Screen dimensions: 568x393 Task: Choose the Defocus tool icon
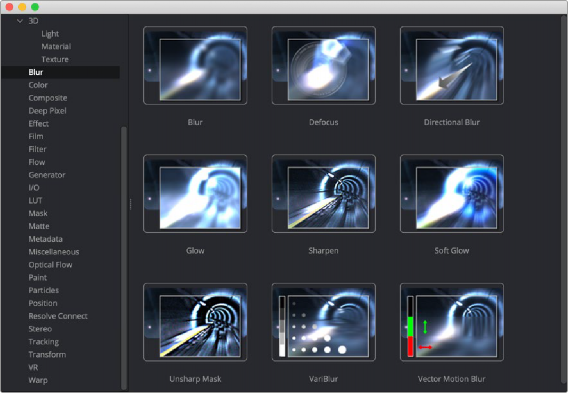point(323,66)
